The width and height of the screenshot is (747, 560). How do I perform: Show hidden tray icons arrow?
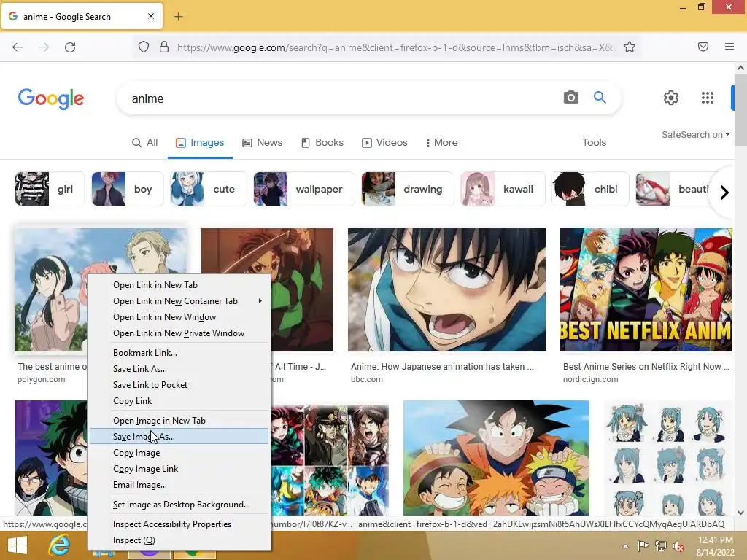(x=625, y=546)
